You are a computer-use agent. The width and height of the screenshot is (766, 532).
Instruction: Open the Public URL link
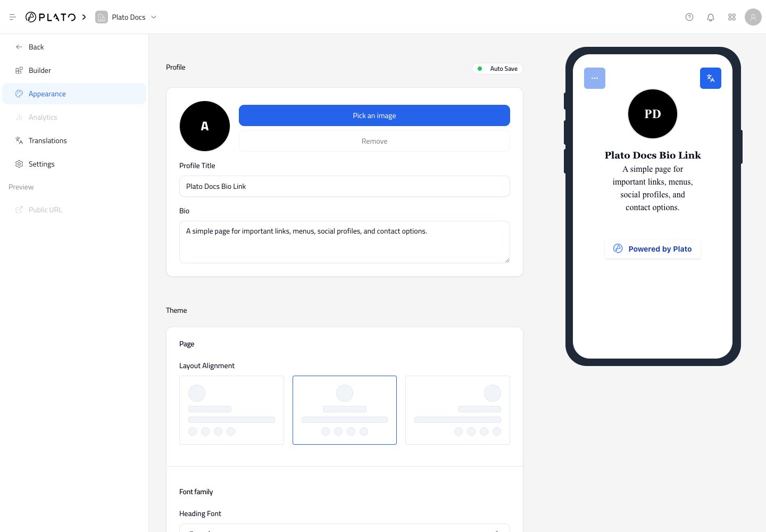click(74, 210)
